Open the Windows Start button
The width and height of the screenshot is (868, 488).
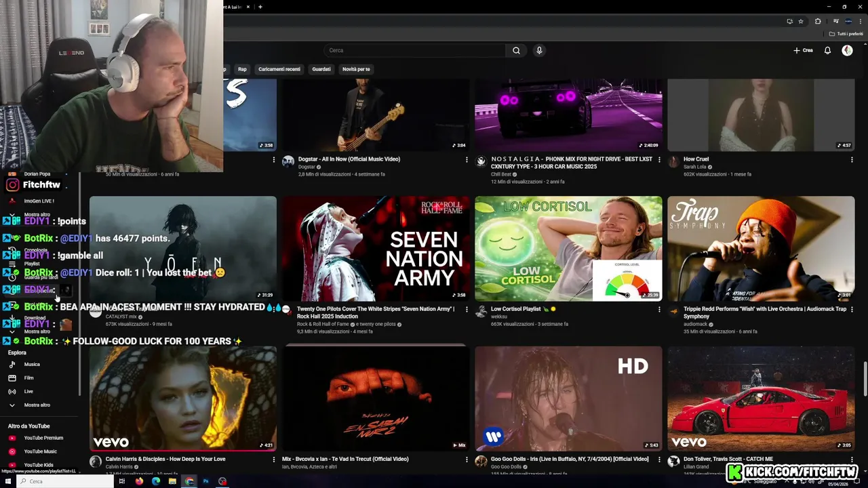(x=7, y=481)
